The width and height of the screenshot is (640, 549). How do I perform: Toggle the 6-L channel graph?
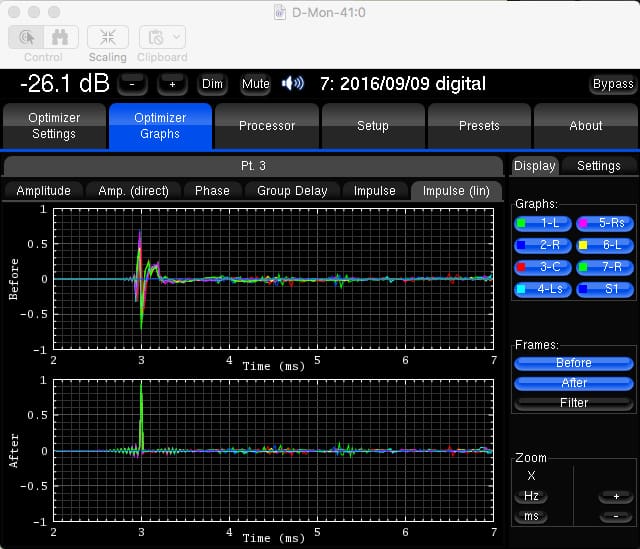tap(604, 245)
